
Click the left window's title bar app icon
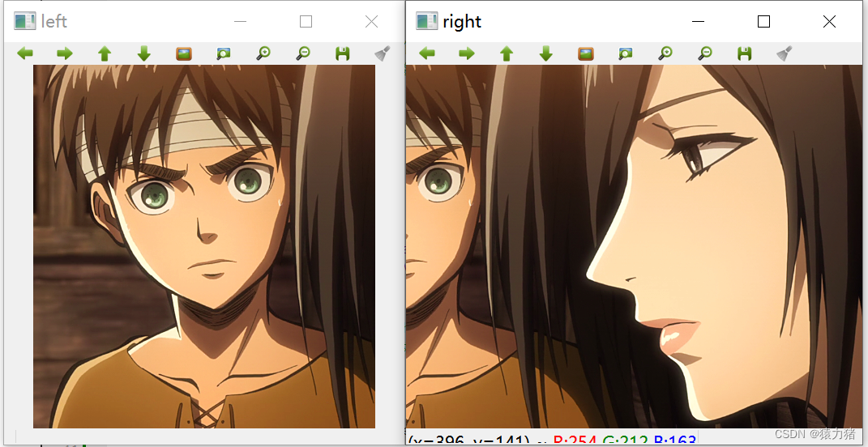24,22
